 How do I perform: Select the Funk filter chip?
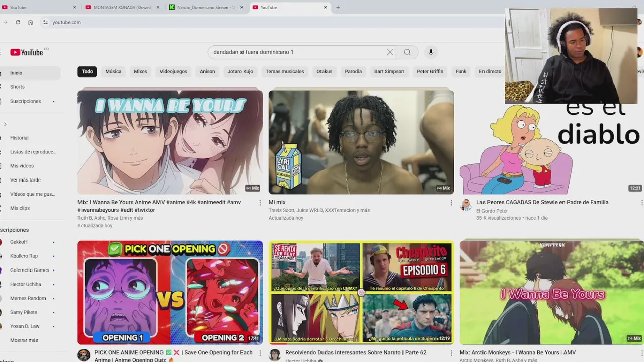461,71
